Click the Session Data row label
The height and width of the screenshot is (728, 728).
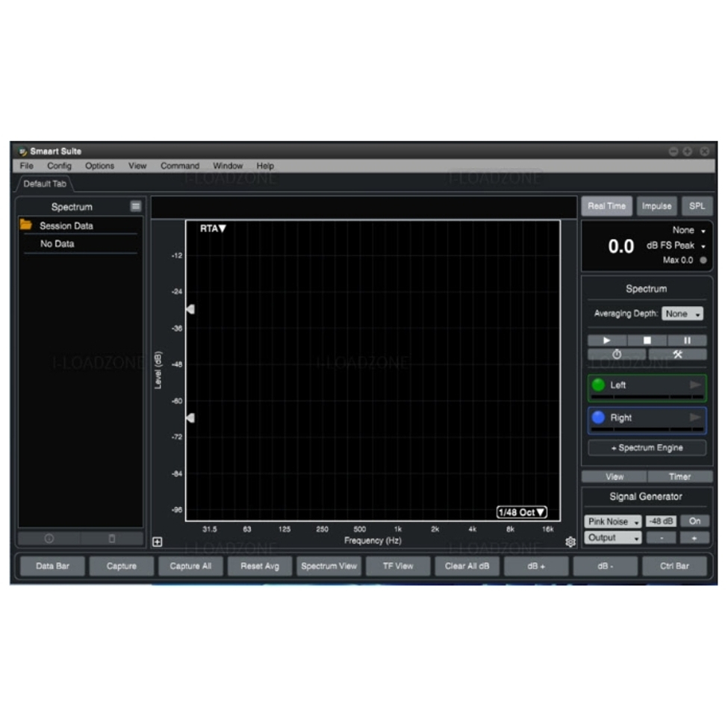66,225
